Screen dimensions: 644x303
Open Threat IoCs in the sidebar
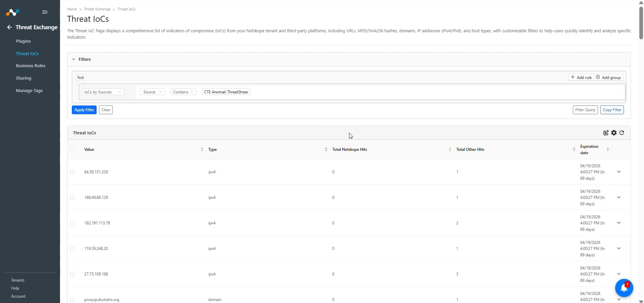pyautogui.click(x=27, y=54)
